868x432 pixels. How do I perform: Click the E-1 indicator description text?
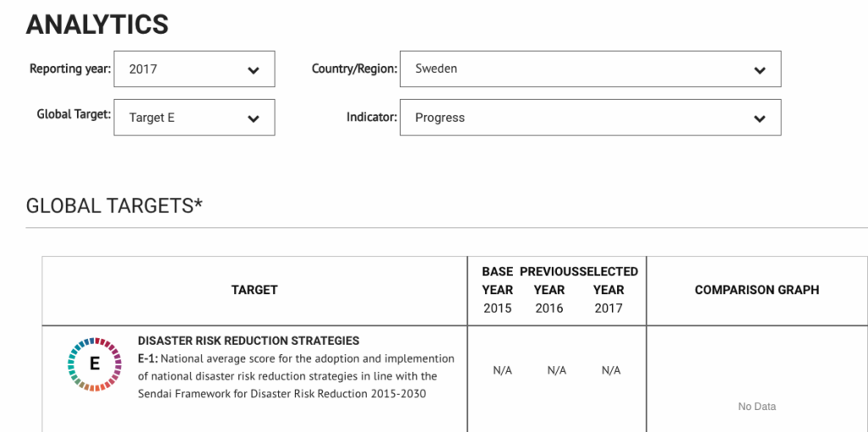[296, 376]
